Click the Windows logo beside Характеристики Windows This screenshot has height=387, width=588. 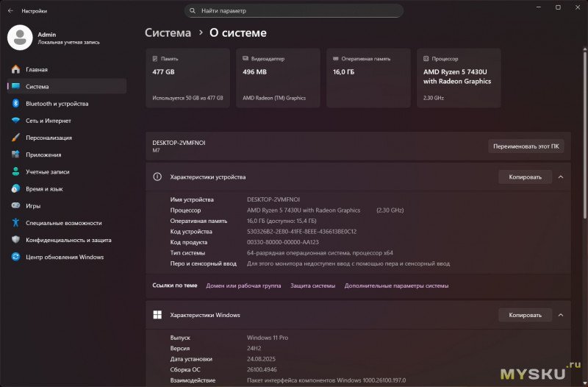(x=157, y=315)
